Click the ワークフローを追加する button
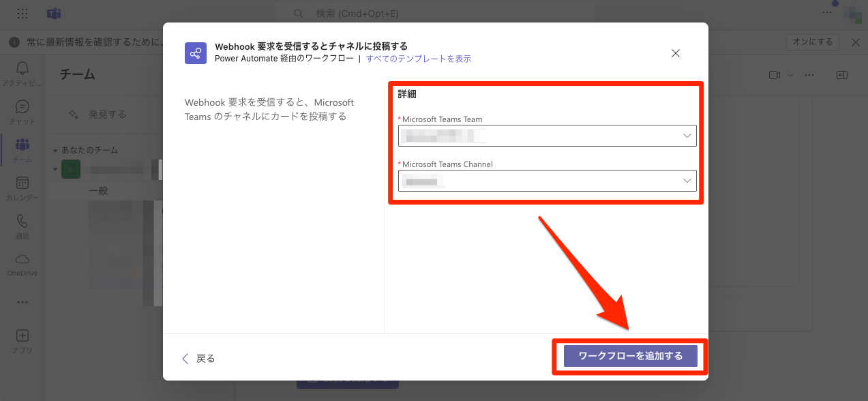This screenshot has height=401, width=868. [631, 356]
